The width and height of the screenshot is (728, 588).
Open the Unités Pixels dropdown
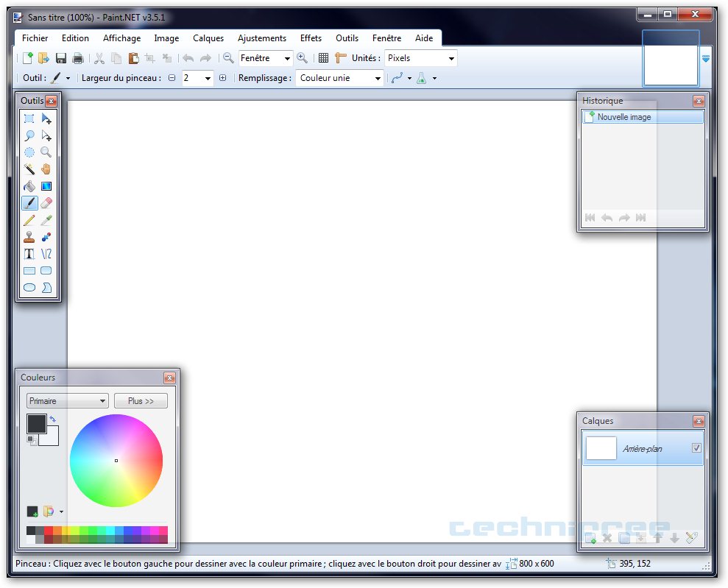coord(420,58)
